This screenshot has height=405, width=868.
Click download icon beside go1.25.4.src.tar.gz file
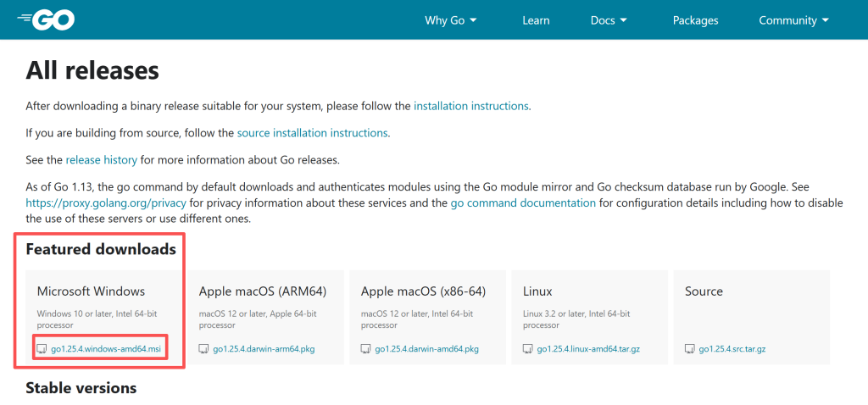[690, 349]
